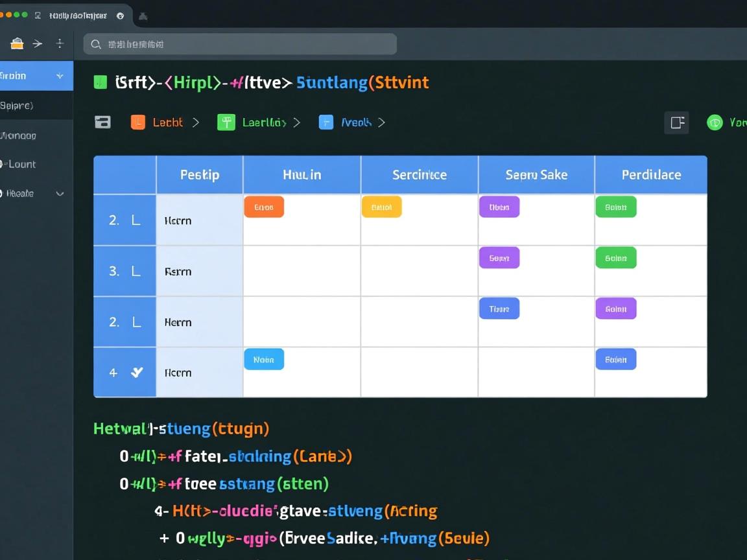The width and height of the screenshot is (747, 560).
Task: Open the Lount item in the sidebar
Action: (x=19, y=164)
